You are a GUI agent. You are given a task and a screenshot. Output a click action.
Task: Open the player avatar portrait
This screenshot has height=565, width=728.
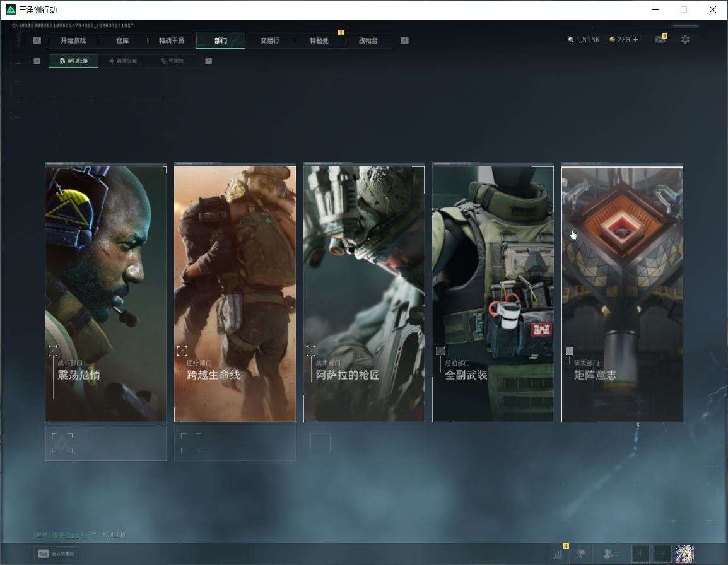coord(685,554)
